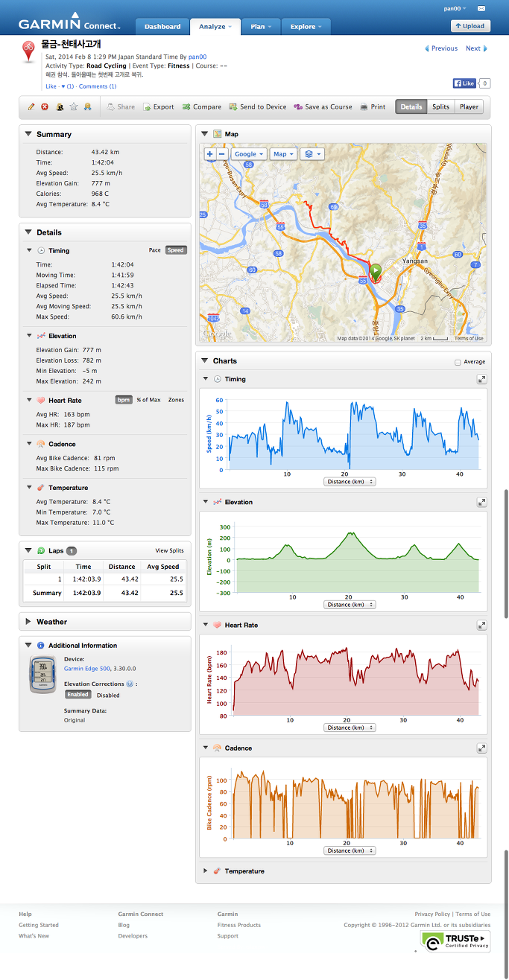The height and width of the screenshot is (980, 509).
Task: Click the Garmin Edge 500 device thumbnail
Action: click(x=42, y=675)
